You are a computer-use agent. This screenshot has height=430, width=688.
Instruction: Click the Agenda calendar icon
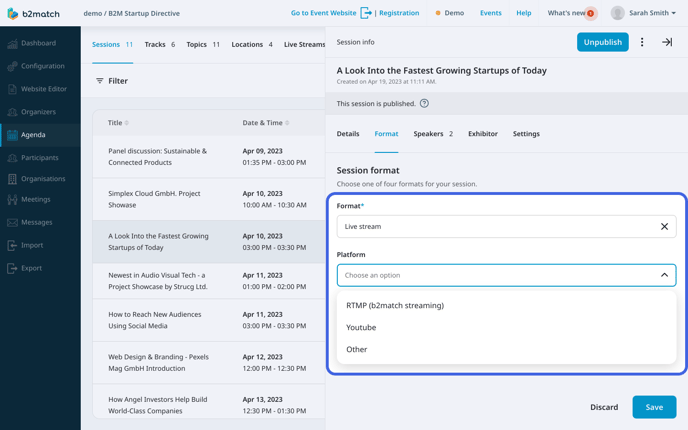tap(12, 135)
